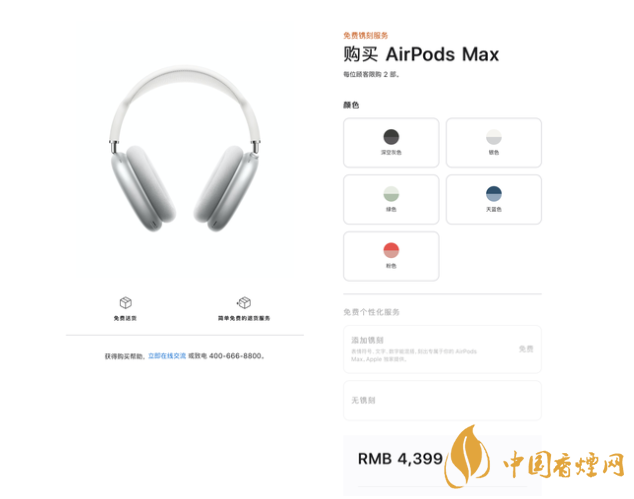The image size is (634, 499).
Task: Select the silver color swatch
Action: point(494,137)
